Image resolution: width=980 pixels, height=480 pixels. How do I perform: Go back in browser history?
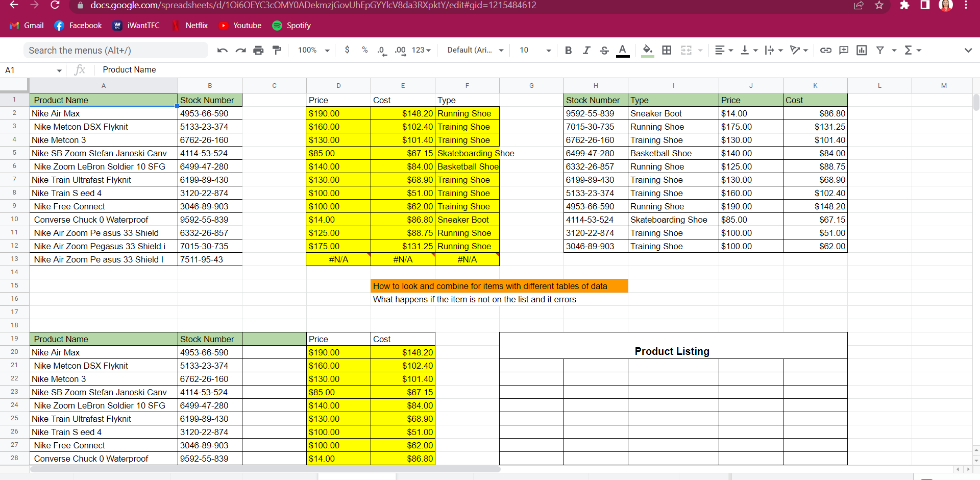point(14,5)
